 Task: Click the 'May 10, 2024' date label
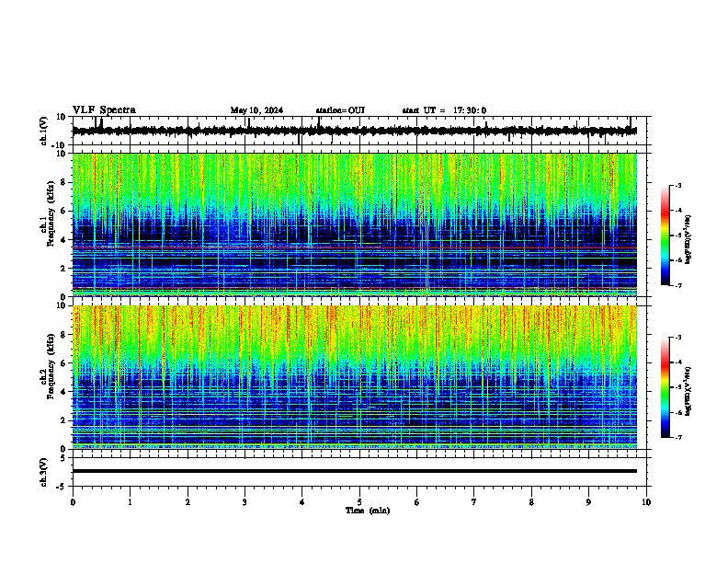256,110
